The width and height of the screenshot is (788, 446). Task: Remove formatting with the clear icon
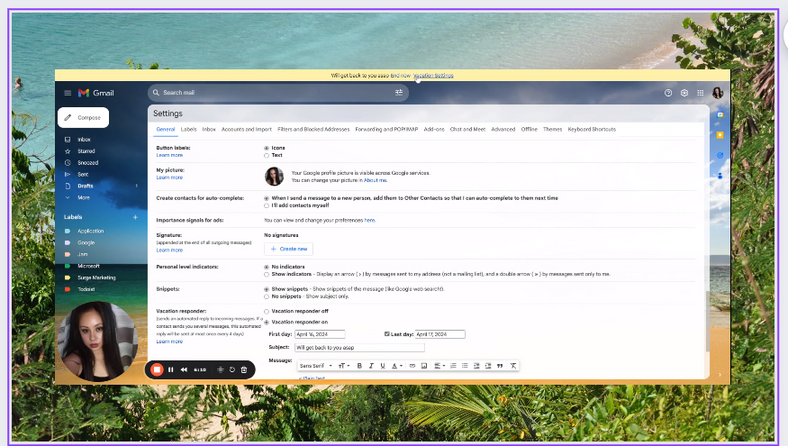tap(513, 366)
